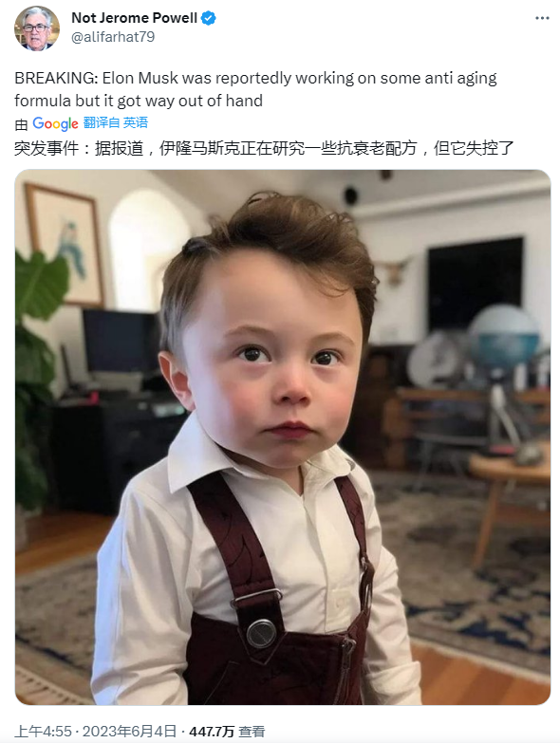Open the Not Jerome Powell profile avatar
560x743 pixels.
[x=37, y=28]
